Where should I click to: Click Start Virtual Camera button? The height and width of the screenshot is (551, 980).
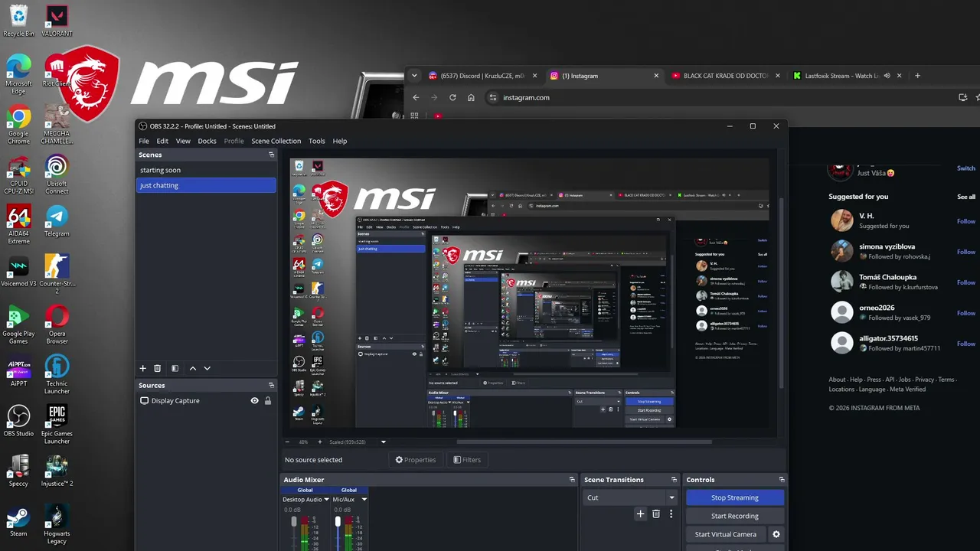coord(726,534)
